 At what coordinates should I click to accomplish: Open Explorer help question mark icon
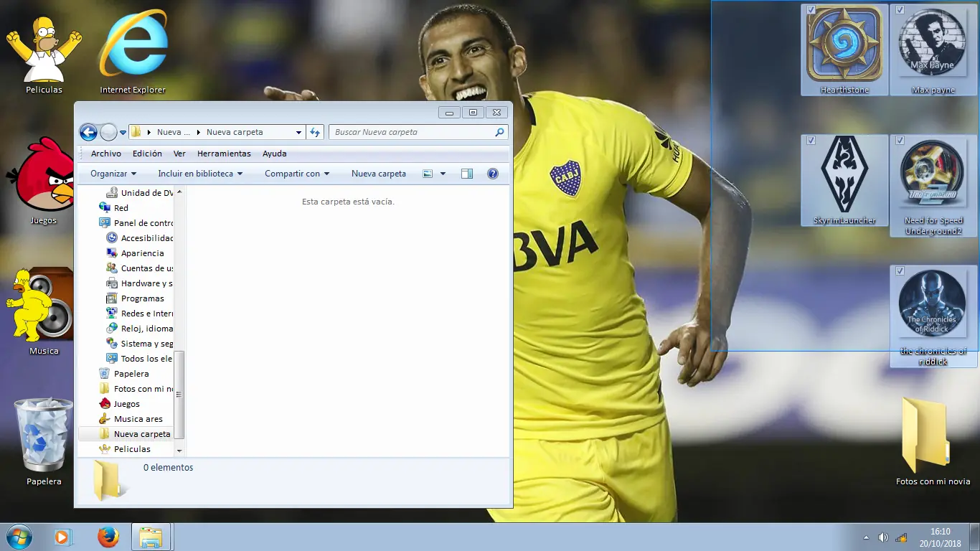(493, 174)
